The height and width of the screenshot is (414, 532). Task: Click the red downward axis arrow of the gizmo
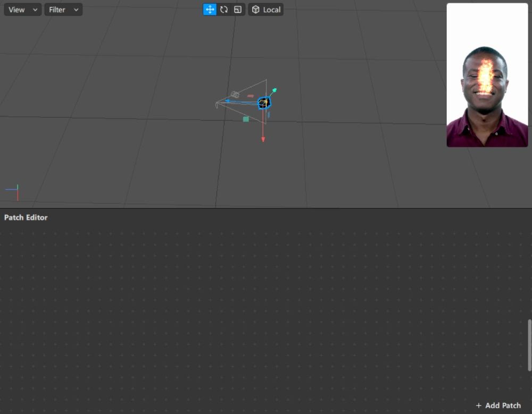point(263,139)
